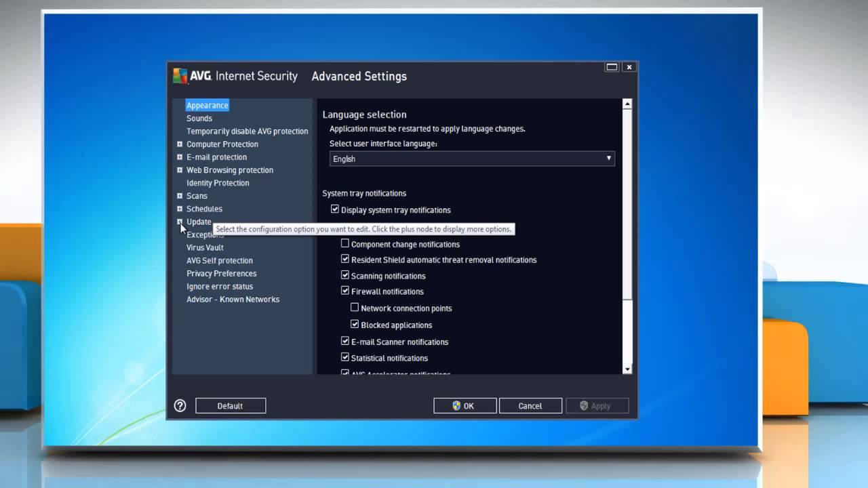Select Computer Protection label in tree
This screenshot has height=488, width=868.
click(x=222, y=144)
